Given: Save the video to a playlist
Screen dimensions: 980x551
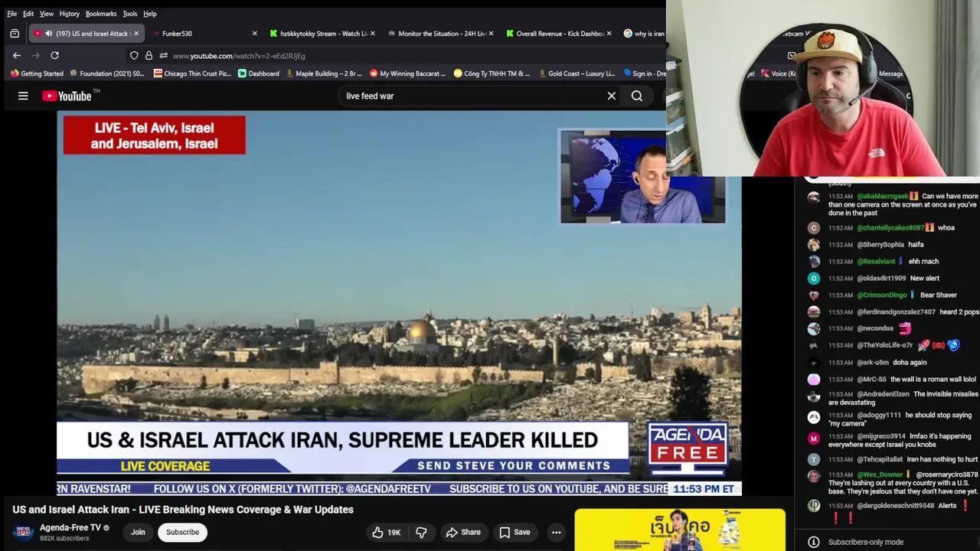Looking at the screenshot, I should [514, 533].
